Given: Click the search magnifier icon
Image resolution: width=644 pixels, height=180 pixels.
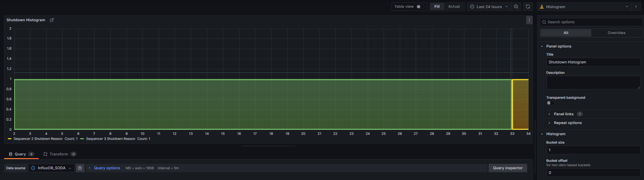Looking at the screenshot, I should pos(544,22).
